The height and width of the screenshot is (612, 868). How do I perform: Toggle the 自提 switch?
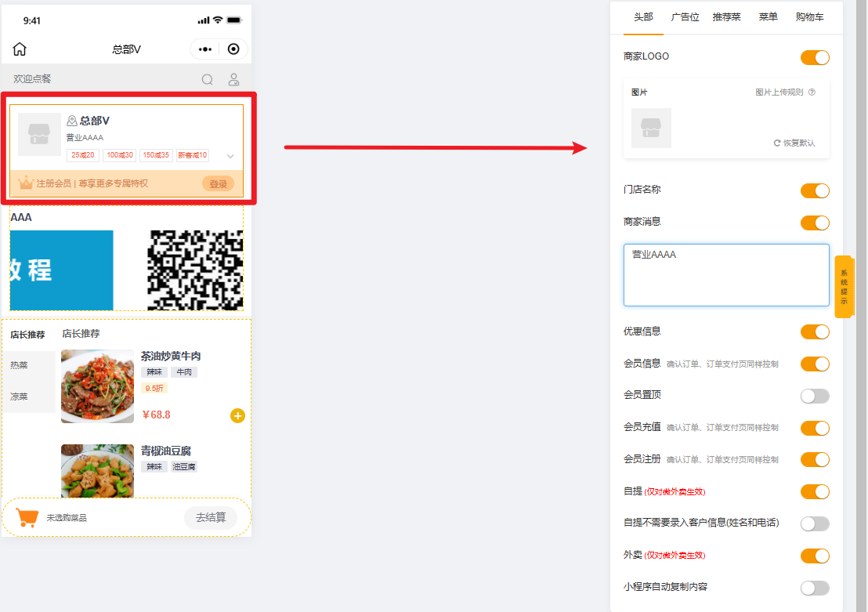tap(815, 492)
